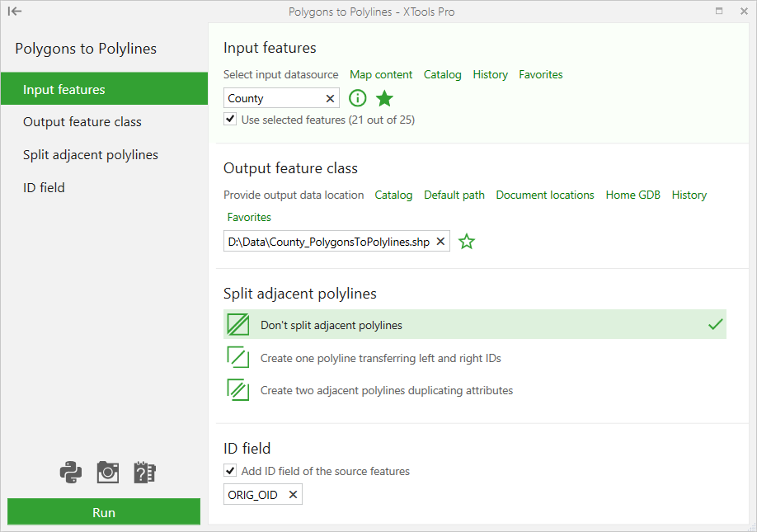Go to Split adjacent polylines section
Image resolution: width=757 pixels, height=532 pixels.
tap(91, 155)
